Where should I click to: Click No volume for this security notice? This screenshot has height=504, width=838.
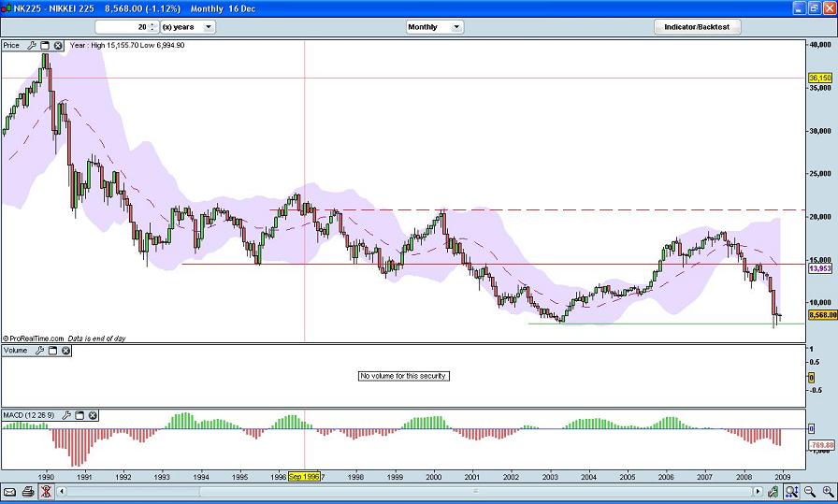tap(403, 376)
